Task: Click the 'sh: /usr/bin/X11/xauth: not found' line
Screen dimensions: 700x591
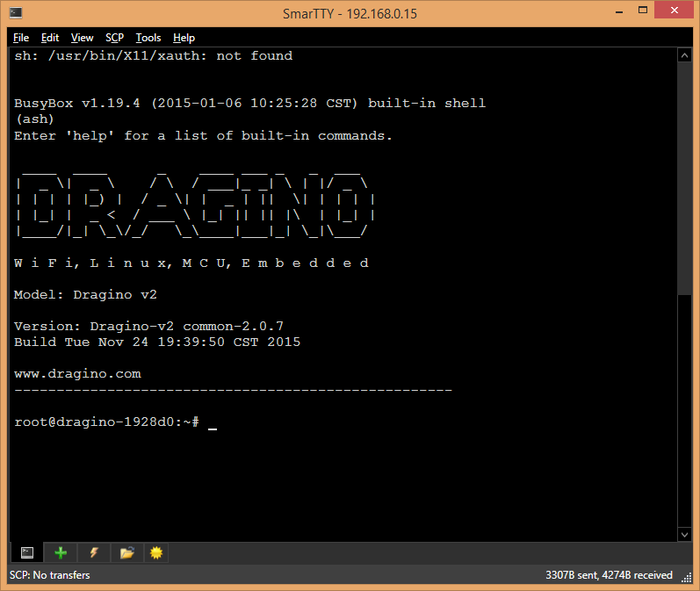Action: (154, 56)
